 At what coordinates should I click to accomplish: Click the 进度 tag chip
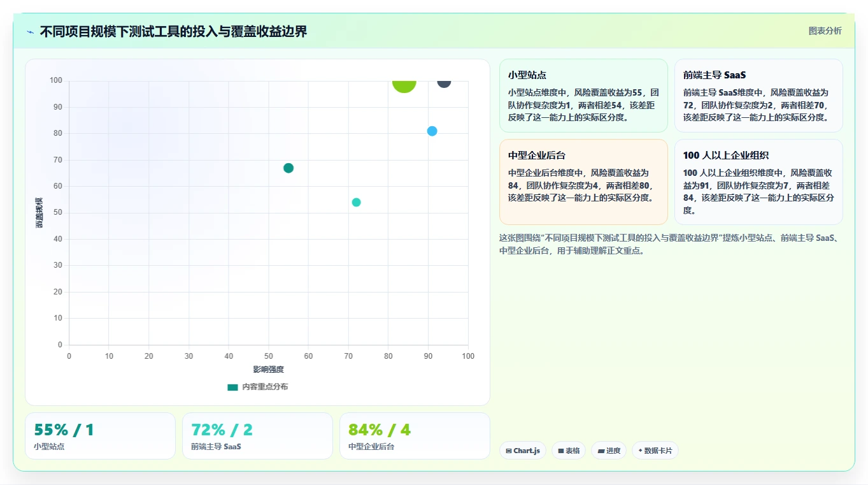(x=609, y=451)
